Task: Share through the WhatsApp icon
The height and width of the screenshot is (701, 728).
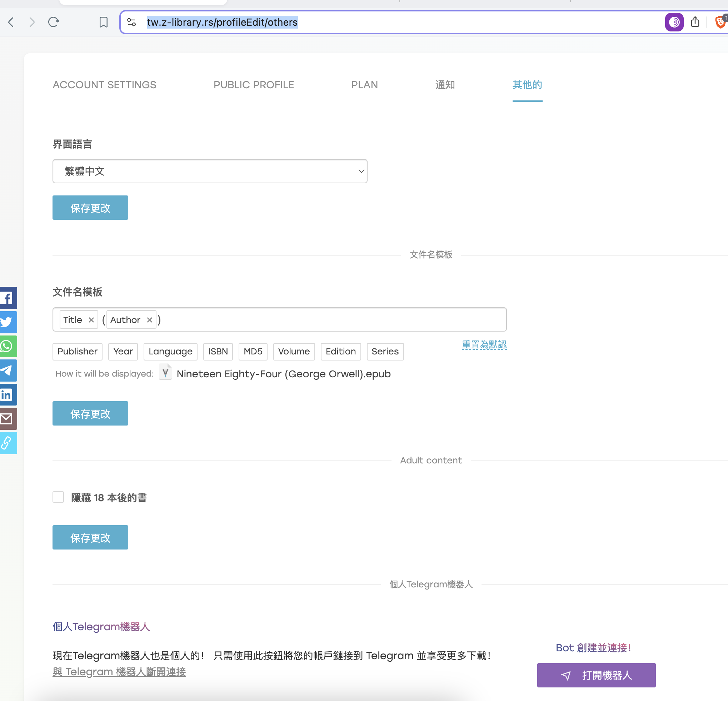Action: pos(8,346)
